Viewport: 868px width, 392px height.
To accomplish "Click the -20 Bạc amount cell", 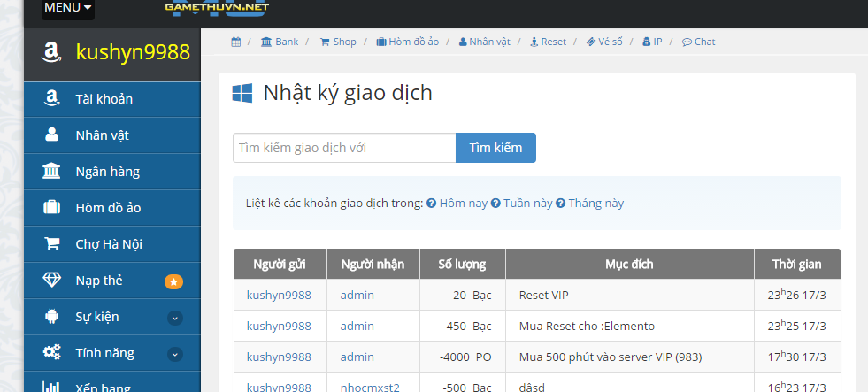I will tap(462, 296).
